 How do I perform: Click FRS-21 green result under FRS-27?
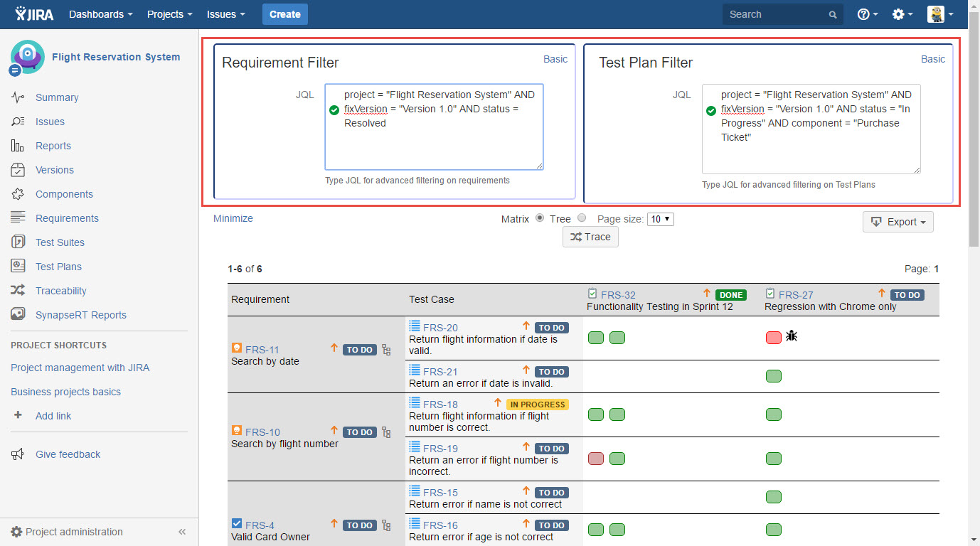774,376
